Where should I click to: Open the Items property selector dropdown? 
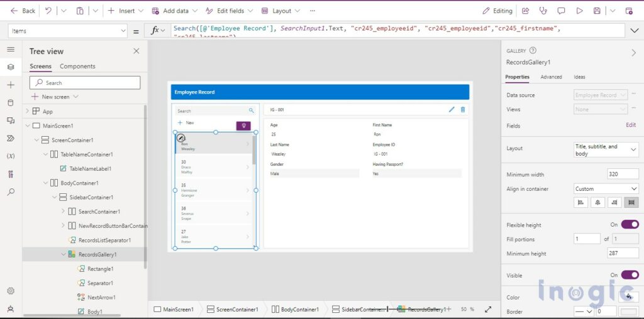[68, 31]
